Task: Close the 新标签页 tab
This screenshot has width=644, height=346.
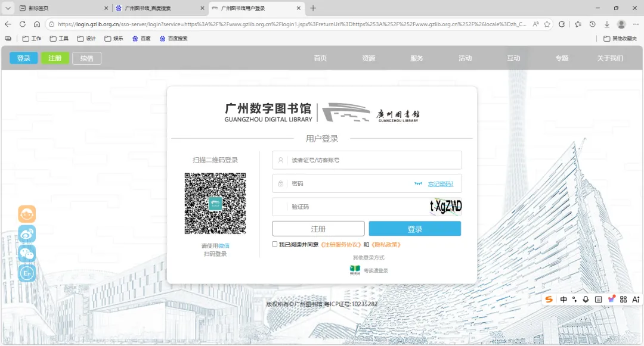Action: [x=106, y=8]
